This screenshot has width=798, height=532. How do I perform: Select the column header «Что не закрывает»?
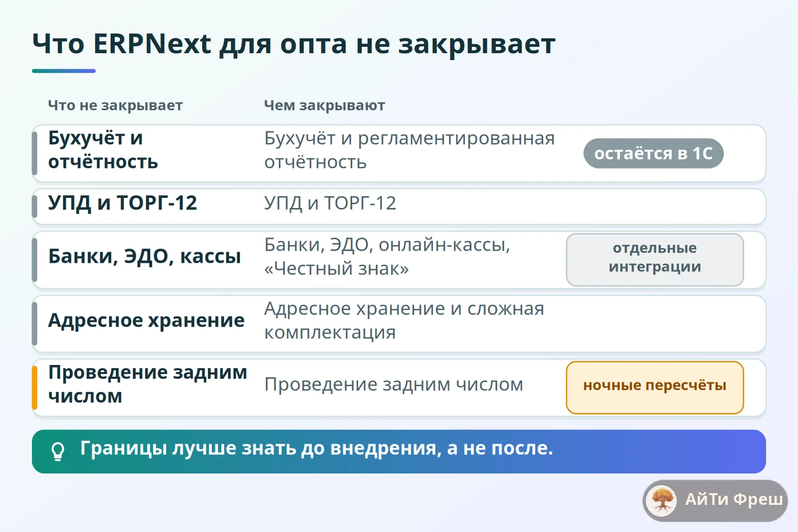click(x=115, y=105)
